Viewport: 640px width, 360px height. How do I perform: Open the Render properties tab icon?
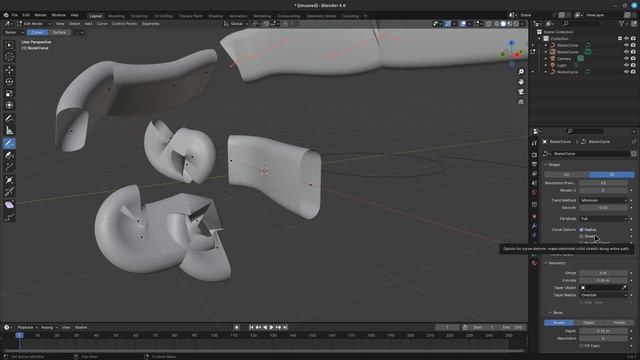(534, 155)
